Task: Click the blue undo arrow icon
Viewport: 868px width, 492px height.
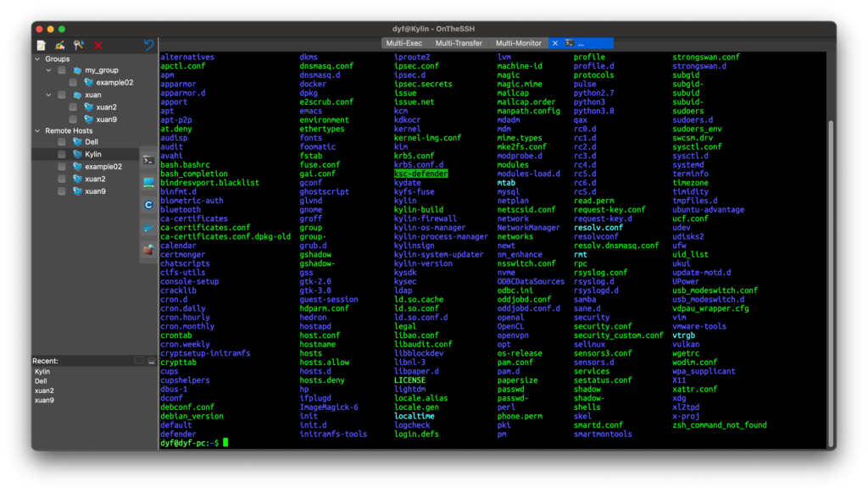Action: tap(149, 45)
